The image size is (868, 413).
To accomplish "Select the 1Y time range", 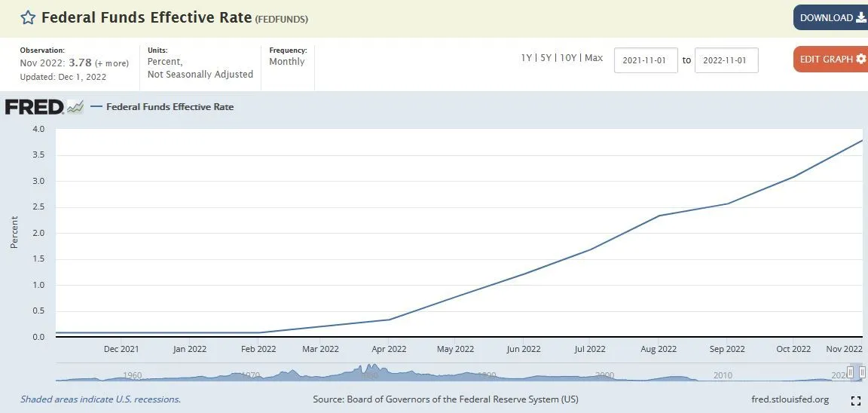I will pos(526,58).
